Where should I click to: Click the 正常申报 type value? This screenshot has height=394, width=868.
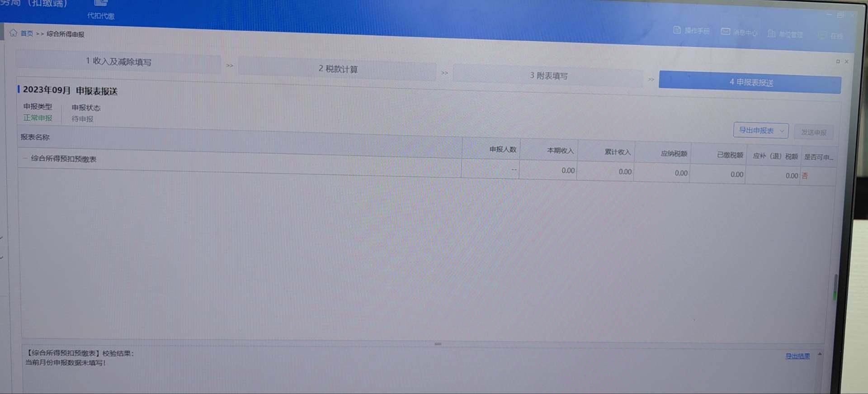pyautogui.click(x=38, y=118)
